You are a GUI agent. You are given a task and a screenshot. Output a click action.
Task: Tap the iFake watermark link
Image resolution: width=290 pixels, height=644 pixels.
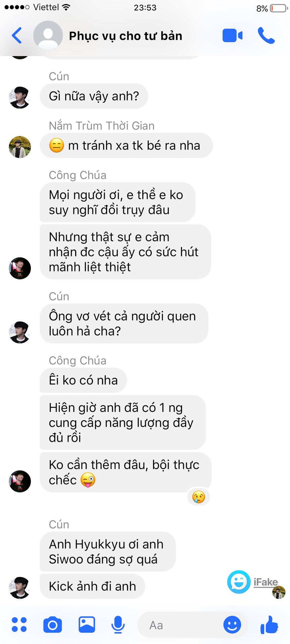tap(265, 582)
